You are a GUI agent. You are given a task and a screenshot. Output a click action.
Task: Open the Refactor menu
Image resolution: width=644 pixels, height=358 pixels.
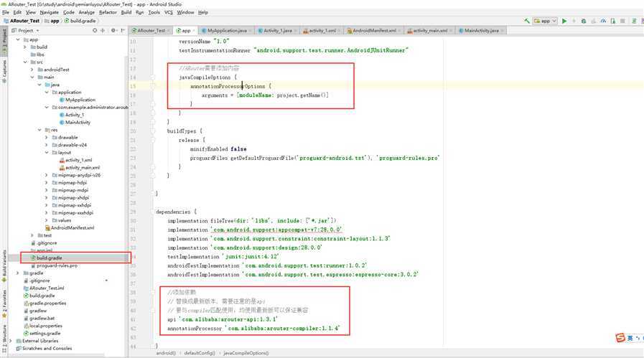[x=108, y=12]
